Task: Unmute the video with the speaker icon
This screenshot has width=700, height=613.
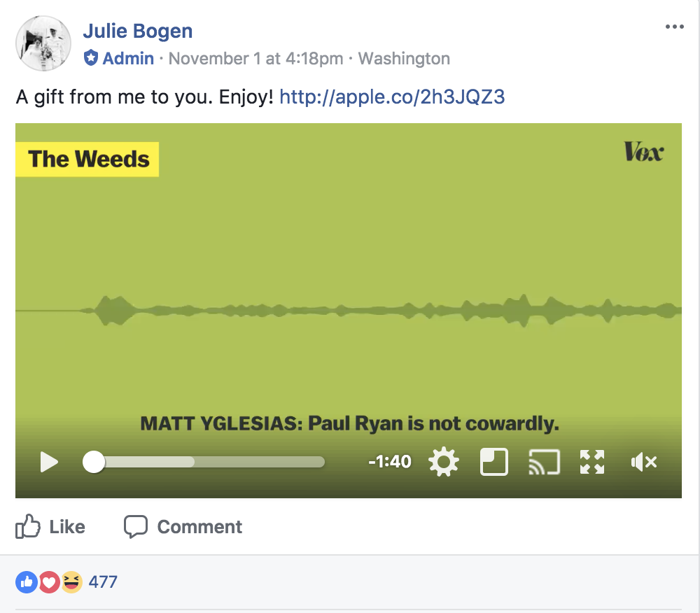Action: (x=644, y=462)
